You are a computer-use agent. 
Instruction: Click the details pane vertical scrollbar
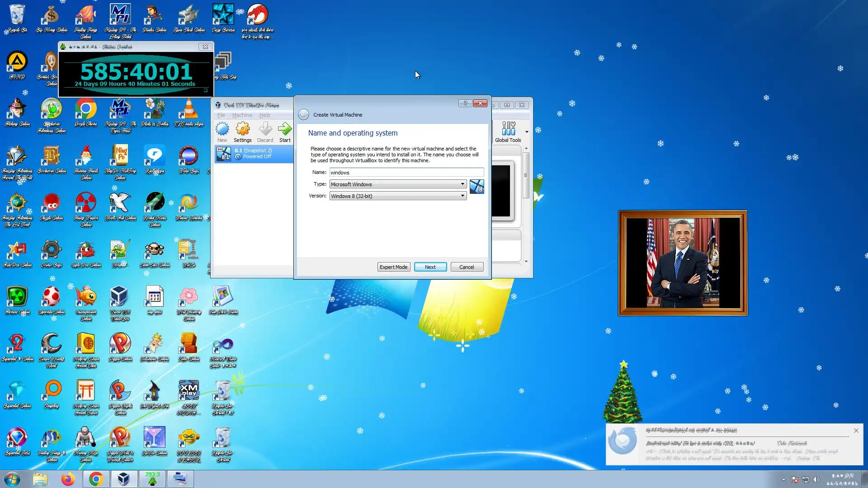click(x=526, y=176)
